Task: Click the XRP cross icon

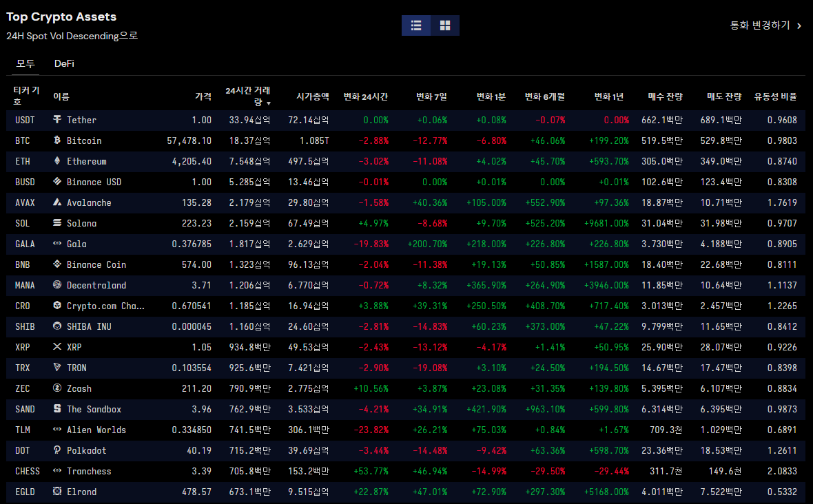Action: tap(57, 347)
